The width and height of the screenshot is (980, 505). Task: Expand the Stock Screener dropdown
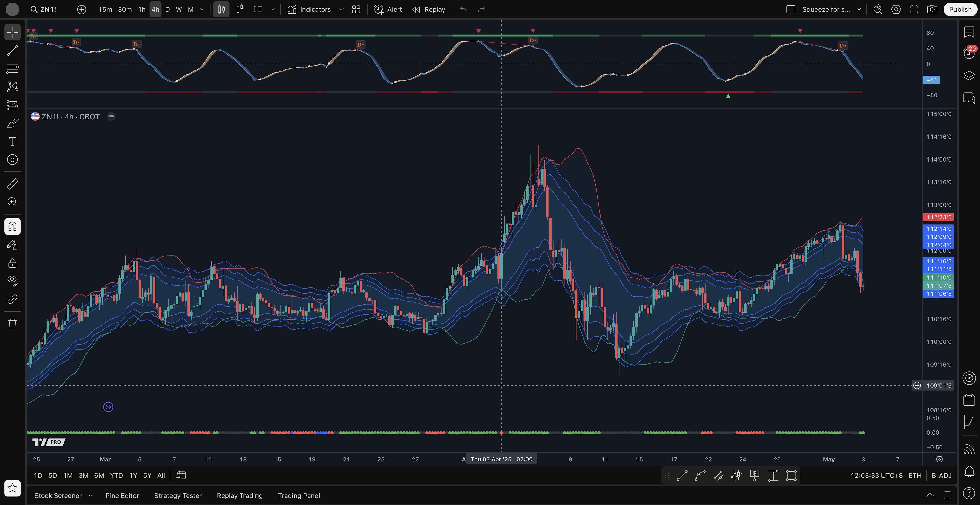click(x=90, y=496)
